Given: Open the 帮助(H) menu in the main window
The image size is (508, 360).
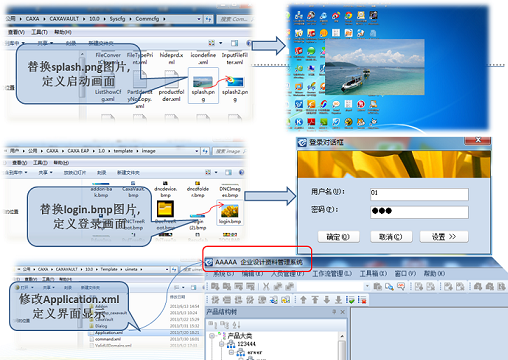Looking at the screenshot, I should [434, 274].
